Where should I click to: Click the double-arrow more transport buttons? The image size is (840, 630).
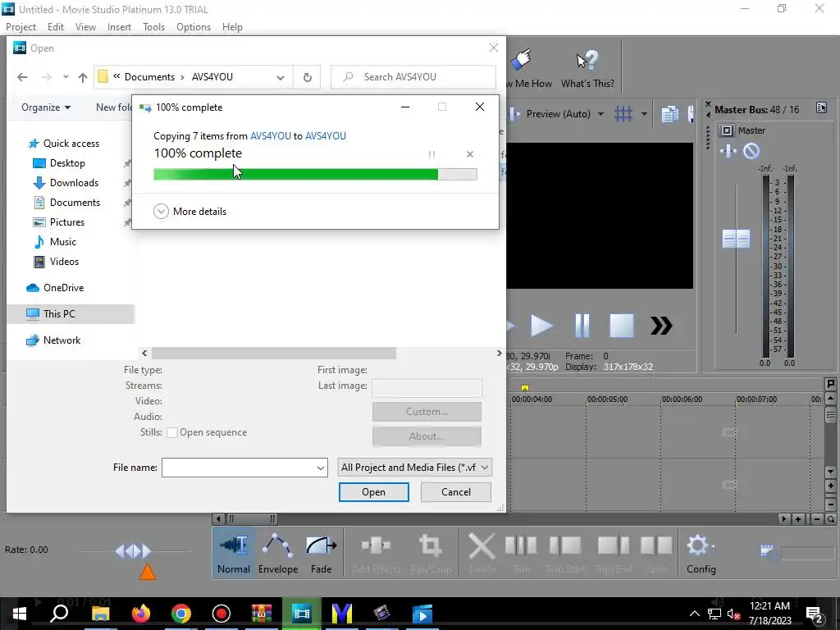click(x=661, y=326)
